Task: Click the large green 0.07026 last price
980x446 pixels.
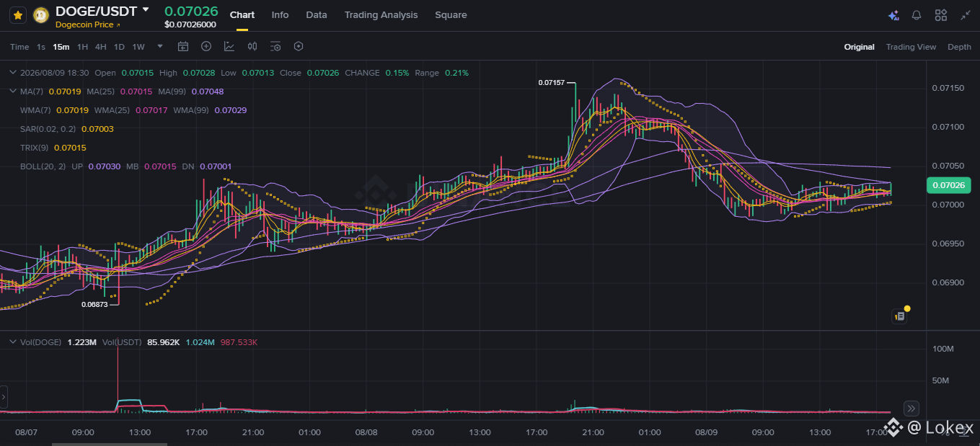Action: [x=191, y=11]
